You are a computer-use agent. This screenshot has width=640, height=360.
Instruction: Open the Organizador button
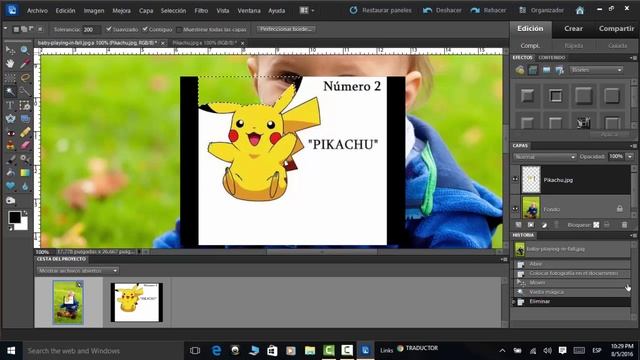pyautogui.click(x=541, y=11)
